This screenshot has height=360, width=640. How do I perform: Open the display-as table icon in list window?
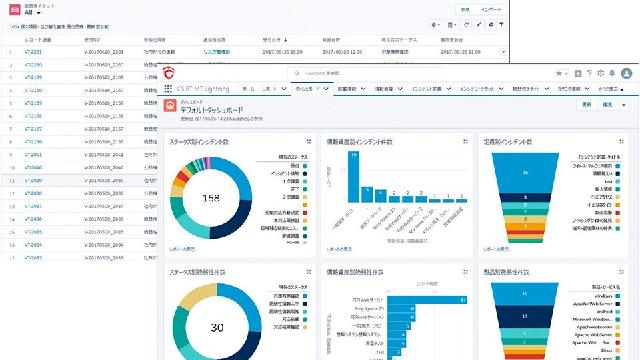[451, 25]
